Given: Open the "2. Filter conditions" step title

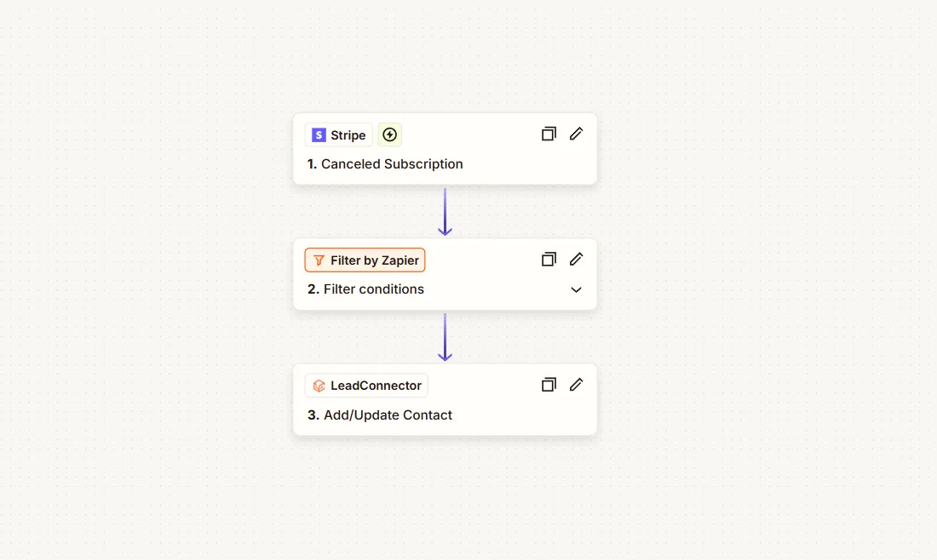Looking at the screenshot, I should [x=365, y=289].
